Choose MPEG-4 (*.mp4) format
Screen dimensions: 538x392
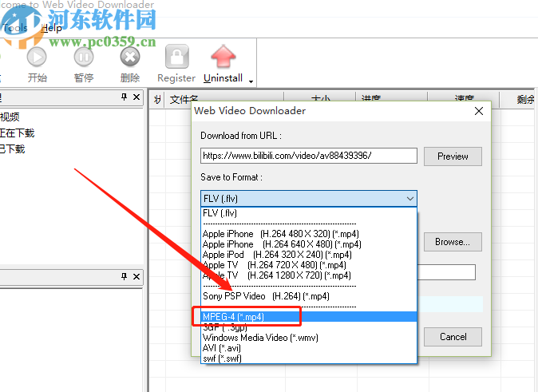click(x=309, y=317)
